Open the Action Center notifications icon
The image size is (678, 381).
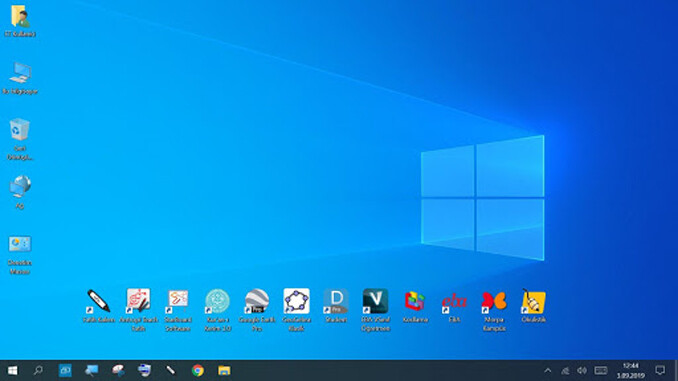point(660,371)
